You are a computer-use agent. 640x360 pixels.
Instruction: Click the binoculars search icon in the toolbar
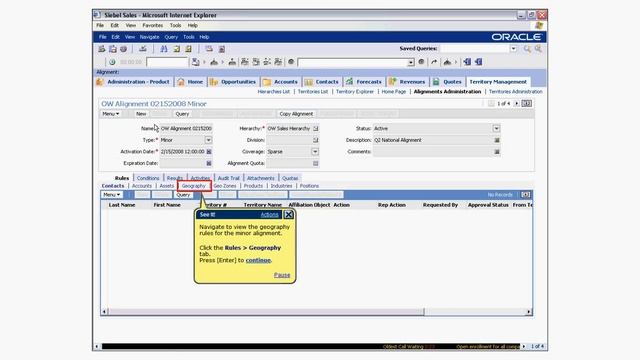[164, 49]
